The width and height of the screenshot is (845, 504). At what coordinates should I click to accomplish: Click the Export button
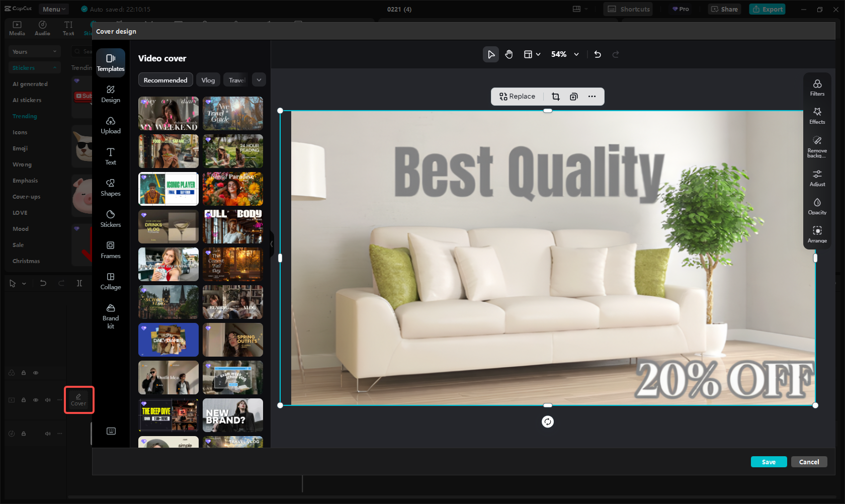click(767, 9)
